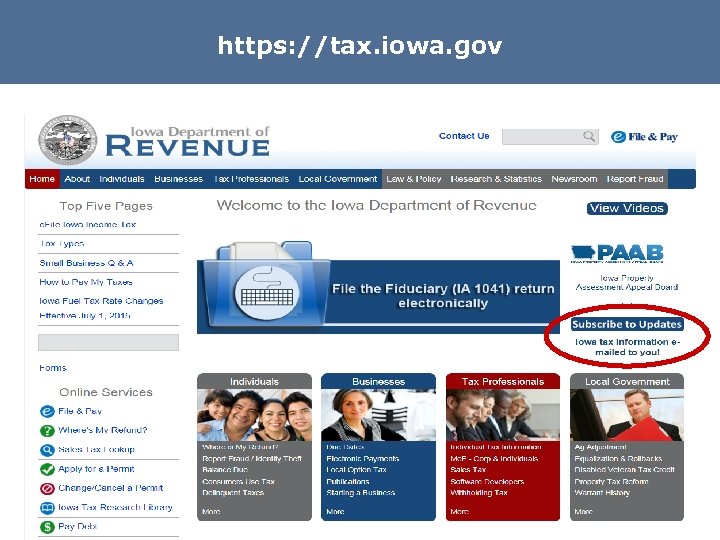Image resolution: width=720 pixels, height=540 pixels.
Task: Open the Newsroom menu item
Action: pos(574,179)
